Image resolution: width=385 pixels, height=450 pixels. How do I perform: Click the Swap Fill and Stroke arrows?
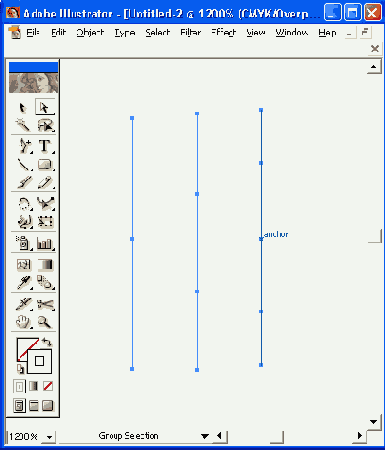pyautogui.click(x=47, y=342)
